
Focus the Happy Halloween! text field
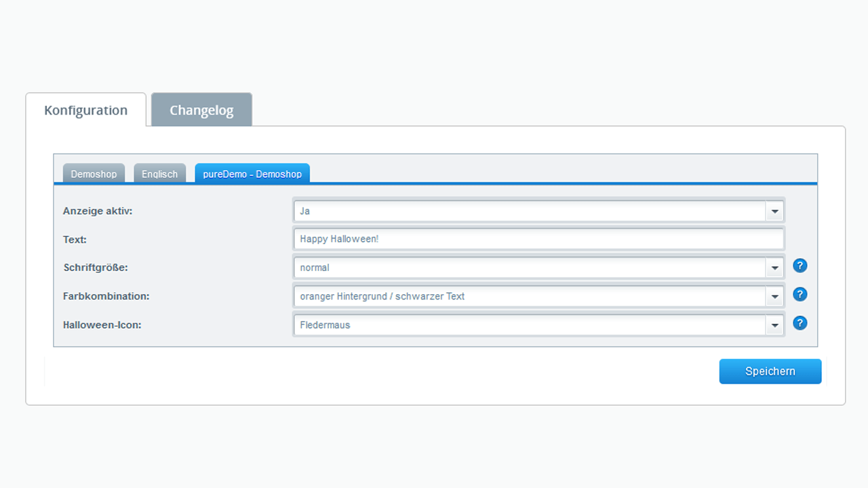pos(538,239)
